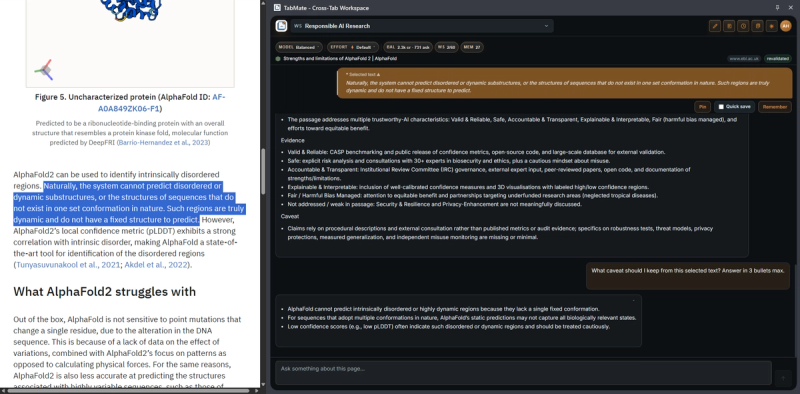Click the bullet starting 'For sequences that adopt multiple'

[x=462, y=317]
